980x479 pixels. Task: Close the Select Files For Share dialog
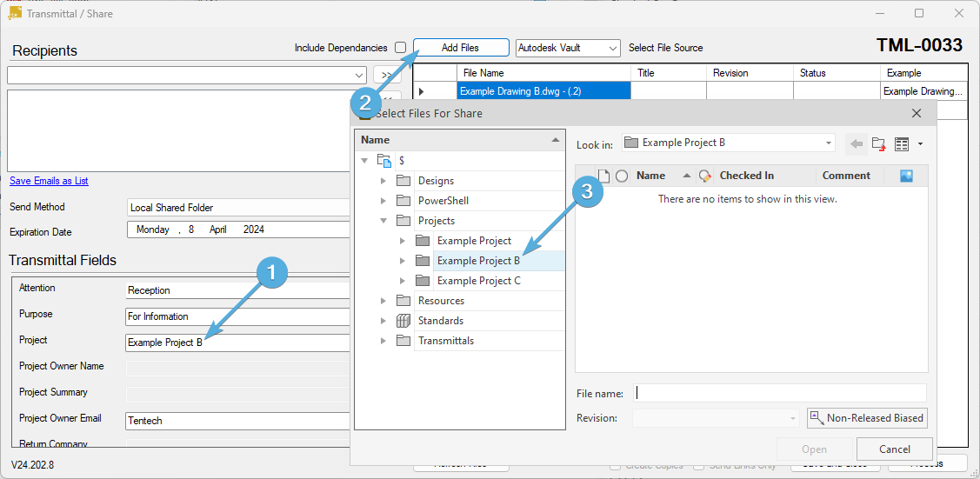pos(917,114)
